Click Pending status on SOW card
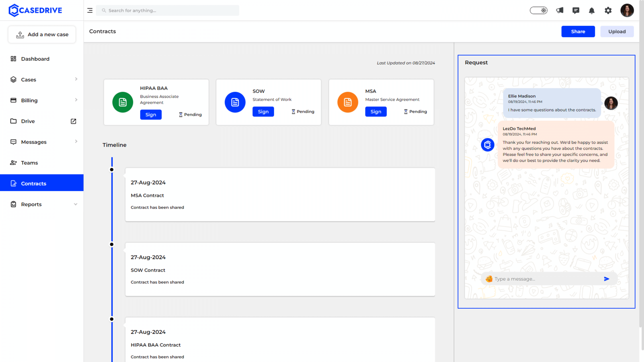 303,112
